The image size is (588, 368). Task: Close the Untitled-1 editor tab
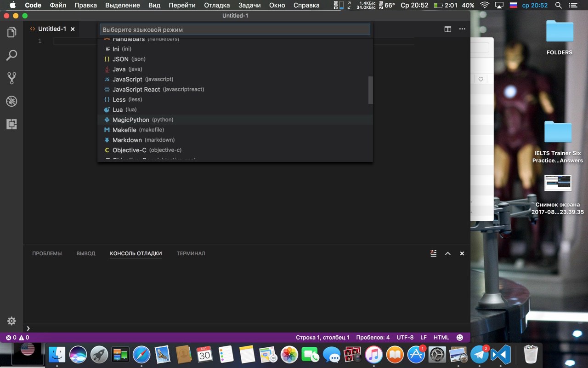pyautogui.click(x=73, y=29)
